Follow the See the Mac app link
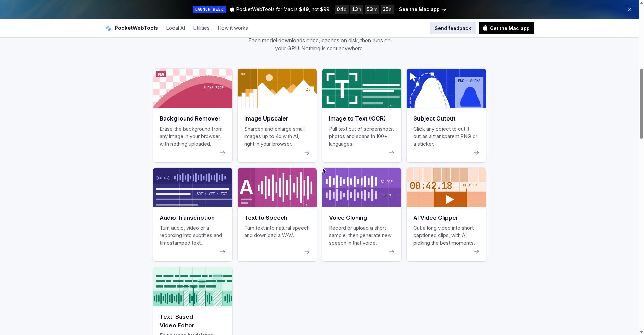The width and height of the screenshot is (644, 335). [423, 9]
